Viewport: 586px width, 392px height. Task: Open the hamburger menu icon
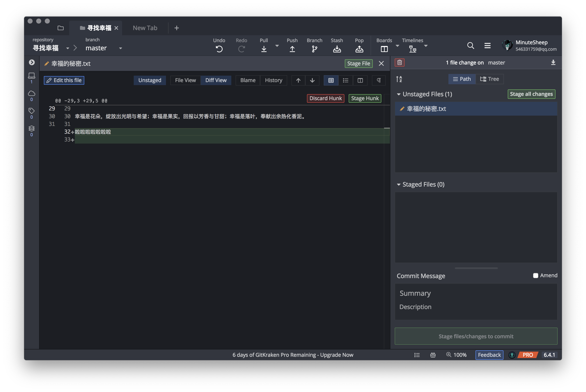pyautogui.click(x=487, y=46)
